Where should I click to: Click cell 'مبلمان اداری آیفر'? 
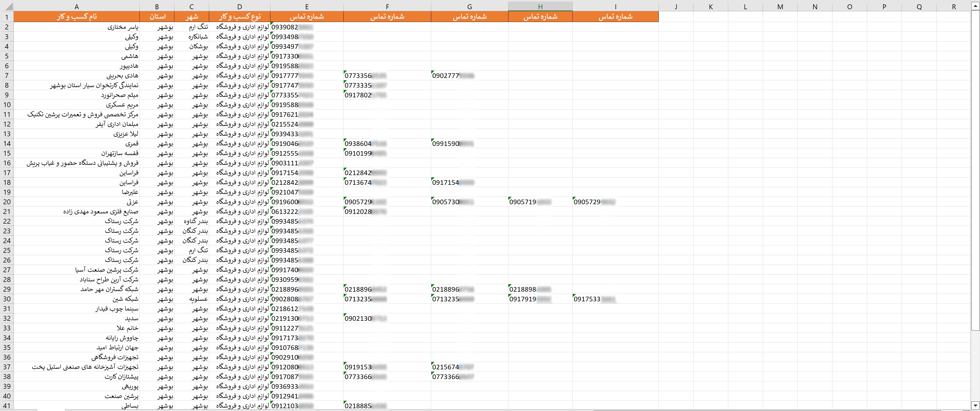click(x=76, y=124)
